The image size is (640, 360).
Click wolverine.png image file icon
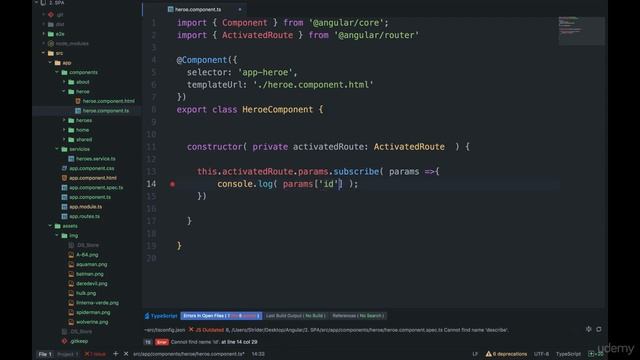(71, 322)
